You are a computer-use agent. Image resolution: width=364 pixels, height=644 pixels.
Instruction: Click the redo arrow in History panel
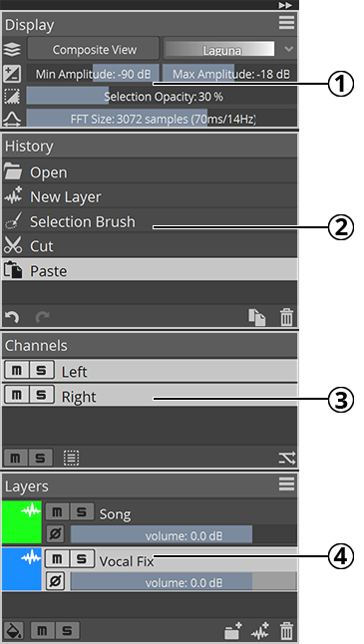tap(42, 317)
